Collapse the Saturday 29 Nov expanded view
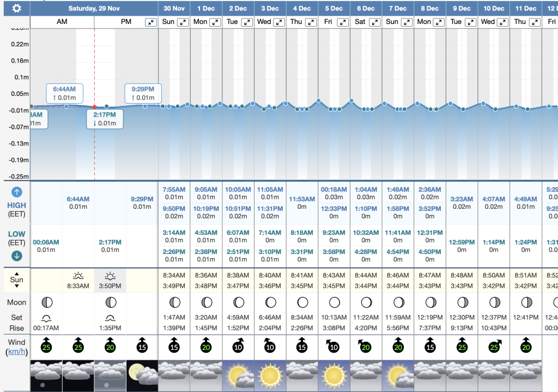 [150, 22]
